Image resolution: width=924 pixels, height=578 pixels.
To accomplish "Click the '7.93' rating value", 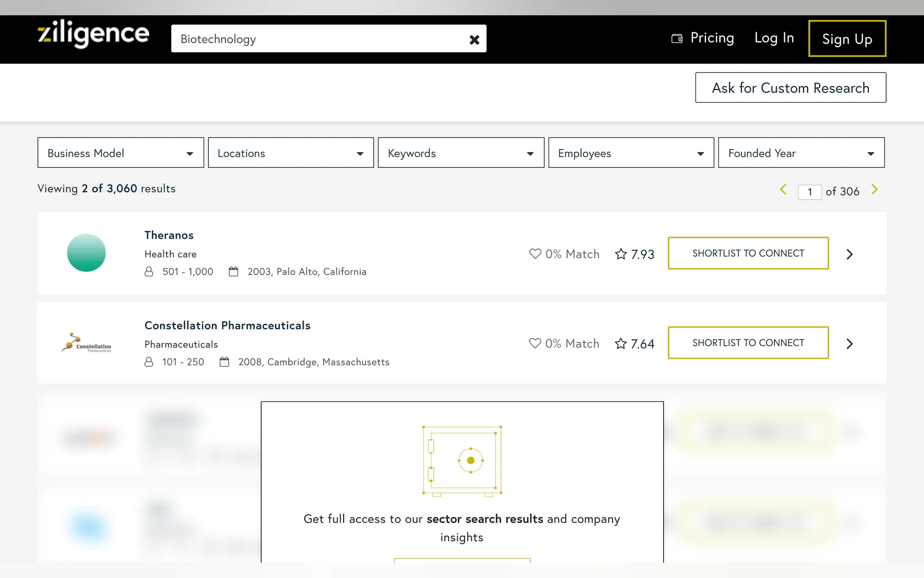I will point(642,254).
